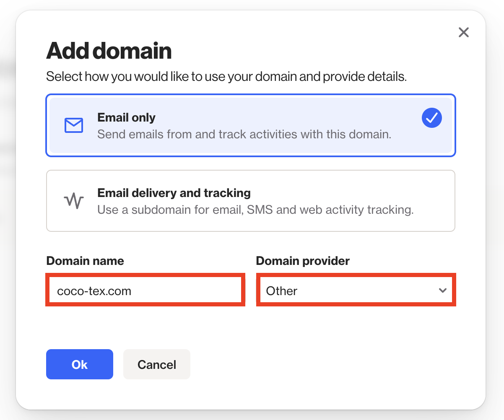Choose Email delivery and tracking option
The image size is (504, 420).
tap(251, 201)
